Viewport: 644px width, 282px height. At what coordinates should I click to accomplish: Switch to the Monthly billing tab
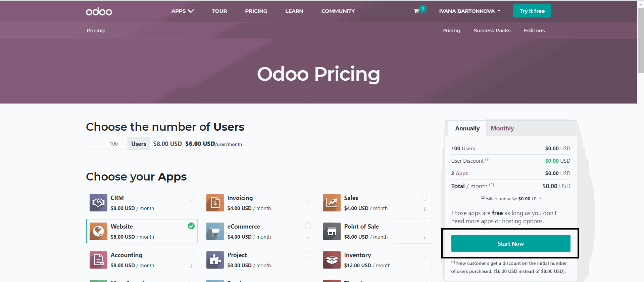pos(502,128)
